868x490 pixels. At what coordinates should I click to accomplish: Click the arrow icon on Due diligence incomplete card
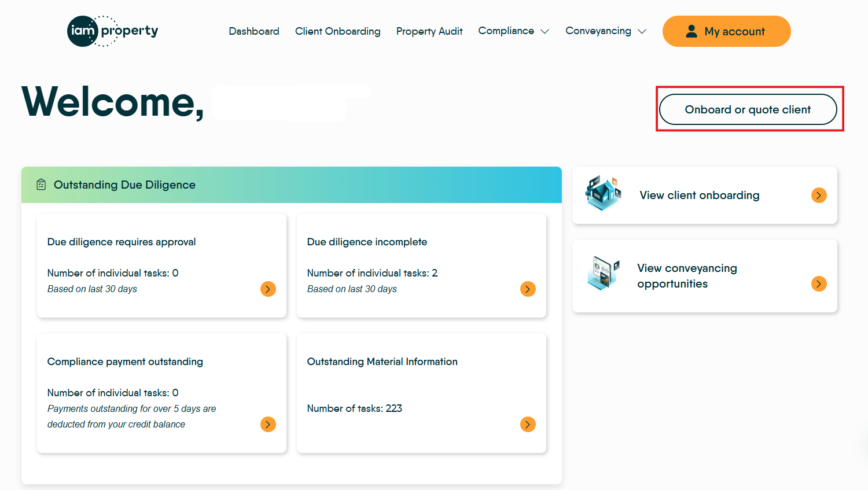click(528, 289)
